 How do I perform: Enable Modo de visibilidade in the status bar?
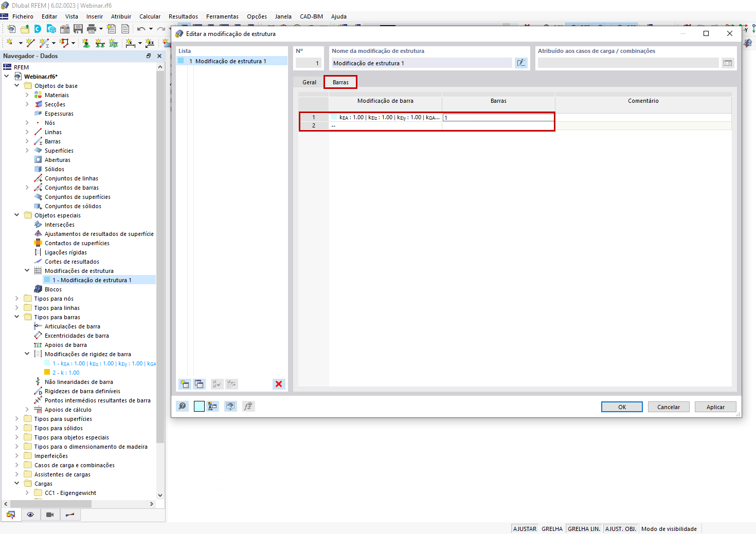click(669, 528)
